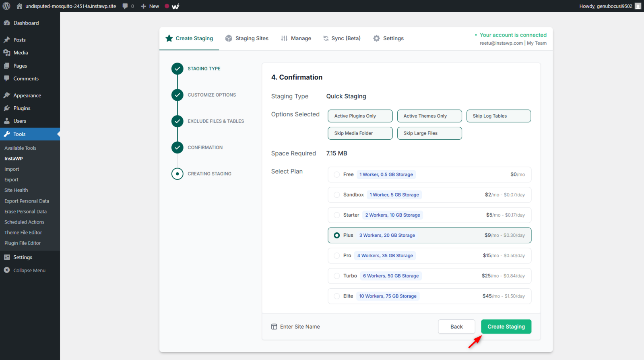The height and width of the screenshot is (360, 644).
Task: Click the star icon on Create Staging tab
Action: 169,38
